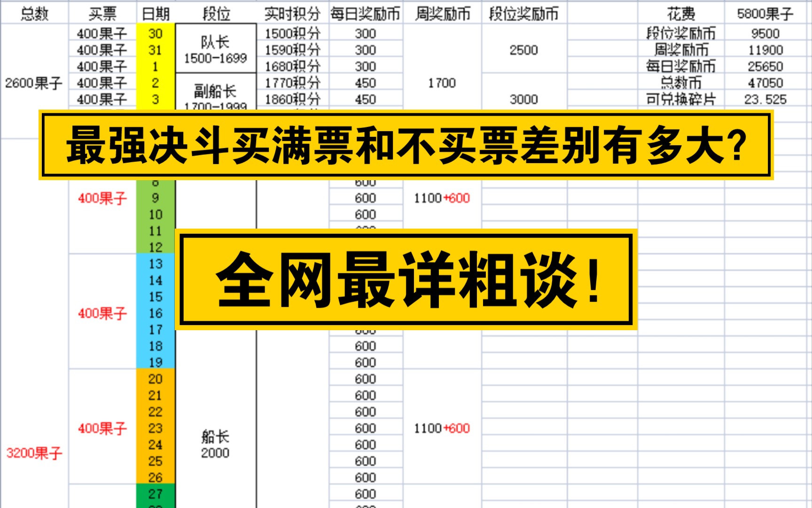
Task: Select the 买票 header cell
Action: [102, 14]
